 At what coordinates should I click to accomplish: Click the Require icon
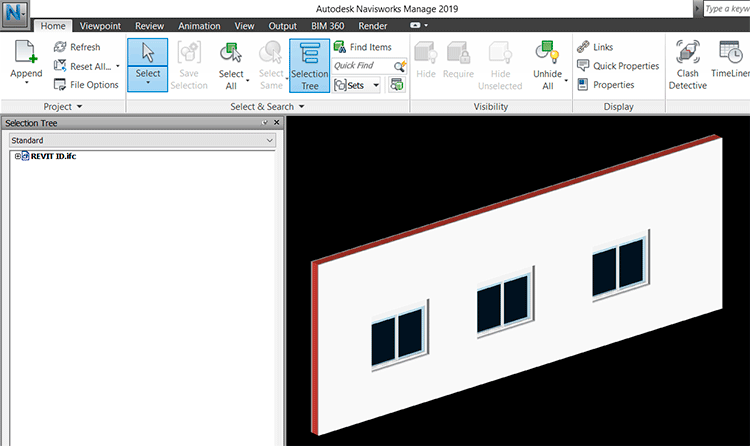pos(458,52)
